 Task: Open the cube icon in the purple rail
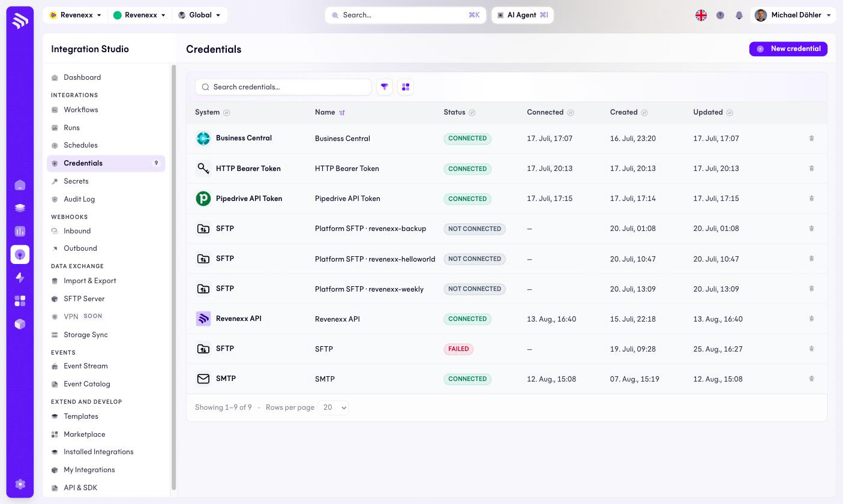(x=20, y=324)
